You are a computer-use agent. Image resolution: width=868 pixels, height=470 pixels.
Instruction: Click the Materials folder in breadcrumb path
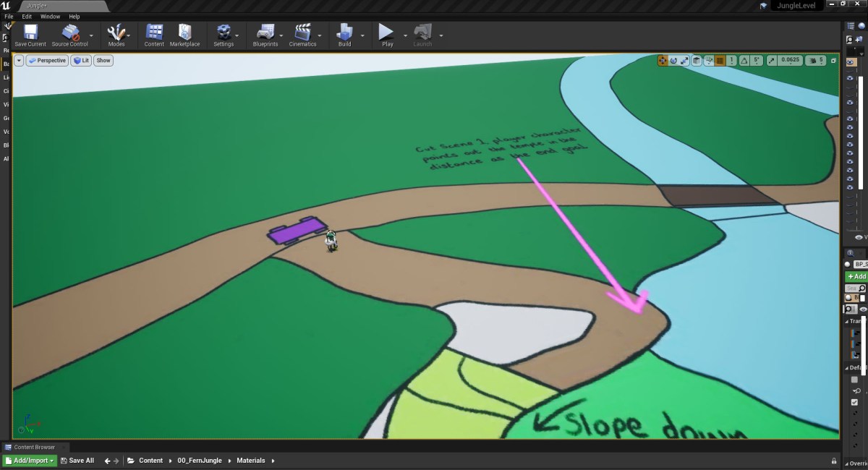point(250,461)
